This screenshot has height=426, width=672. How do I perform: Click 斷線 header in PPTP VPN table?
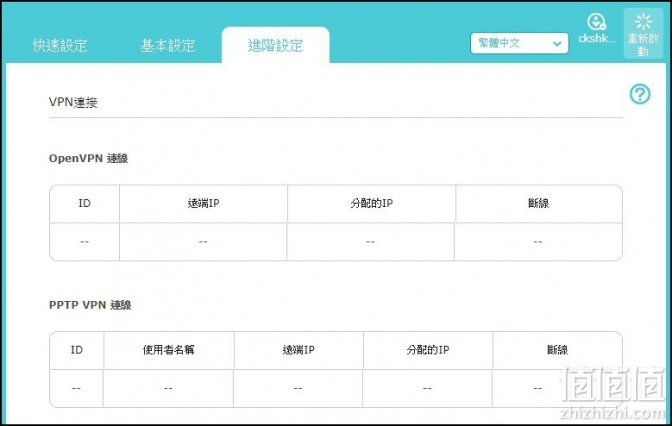click(x=558, y=350)
